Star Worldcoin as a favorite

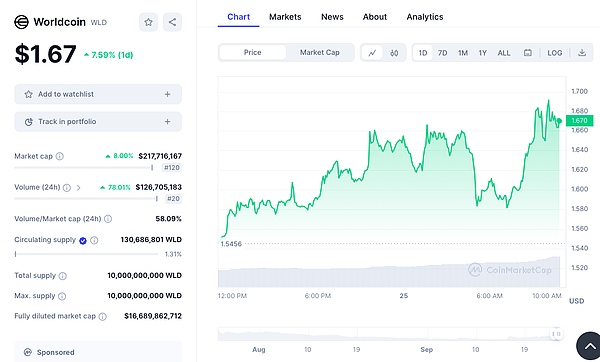tap(148, 22)
